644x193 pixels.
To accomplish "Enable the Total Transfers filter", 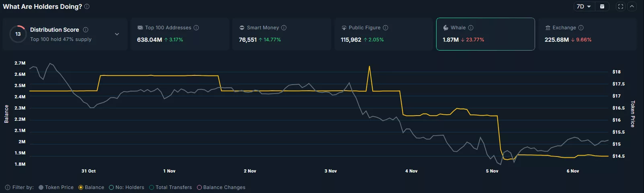I will click(x=170, y=187).
